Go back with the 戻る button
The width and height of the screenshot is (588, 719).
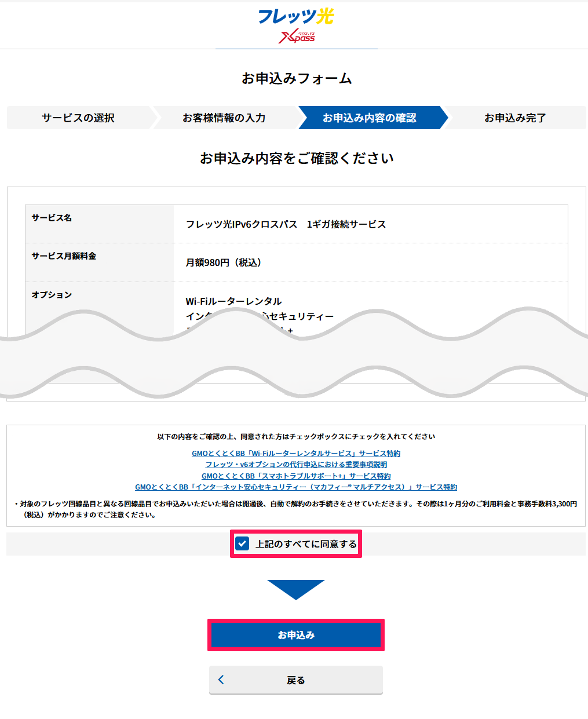point(296,680)
